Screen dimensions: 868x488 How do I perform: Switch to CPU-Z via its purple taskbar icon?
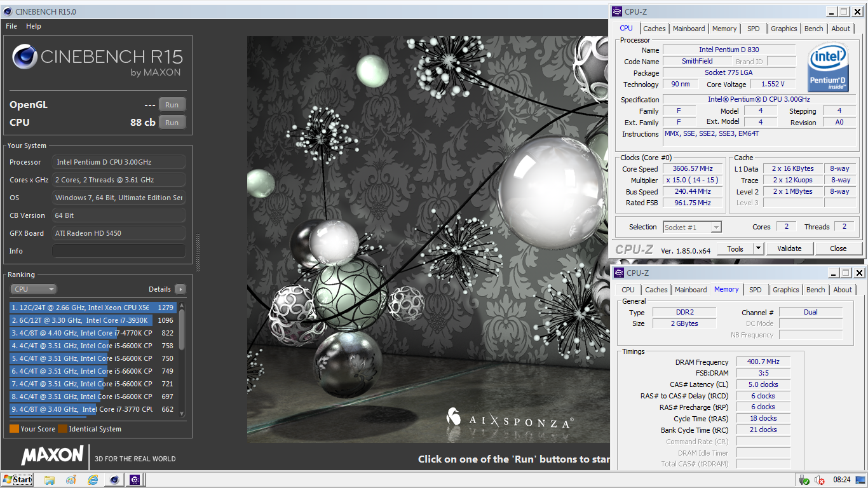[x=135, y=480]
